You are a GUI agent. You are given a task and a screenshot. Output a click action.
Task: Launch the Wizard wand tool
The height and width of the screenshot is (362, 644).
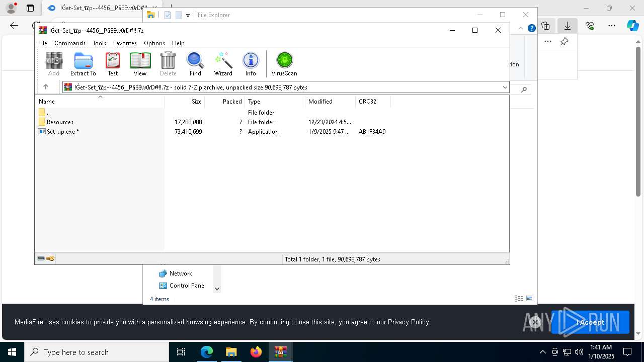click(223, 64)
